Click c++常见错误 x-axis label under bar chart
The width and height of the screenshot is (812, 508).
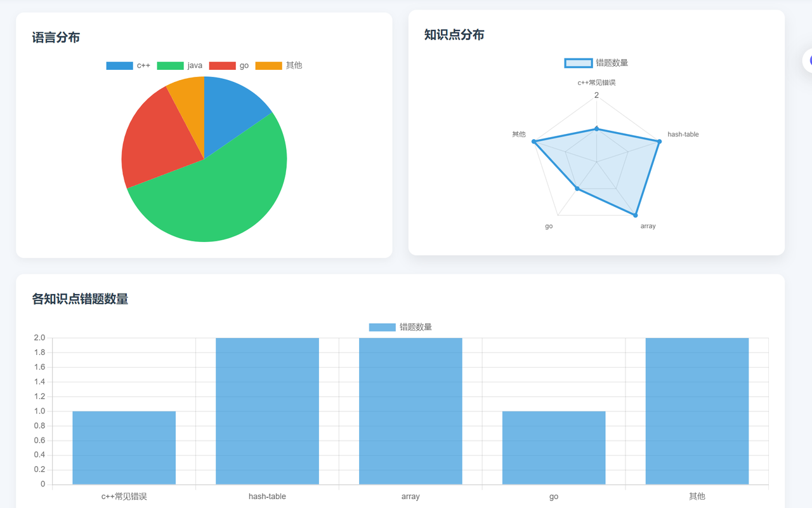click(124, 497)
